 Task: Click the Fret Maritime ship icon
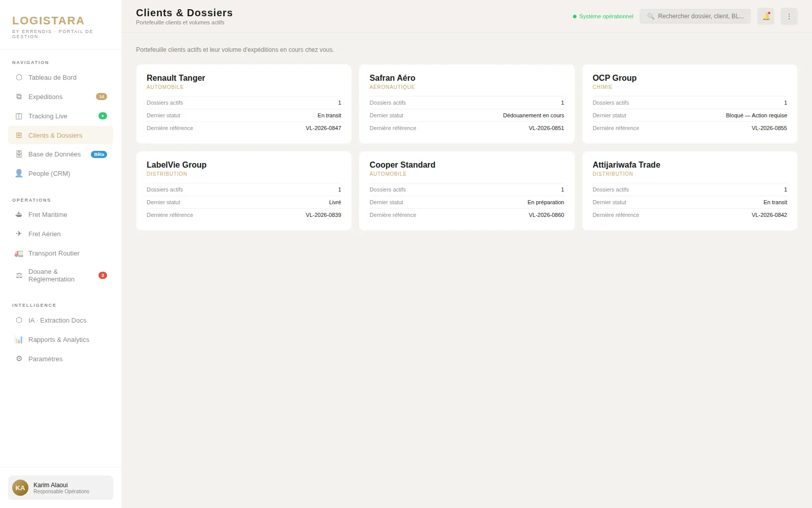(19, 215)
